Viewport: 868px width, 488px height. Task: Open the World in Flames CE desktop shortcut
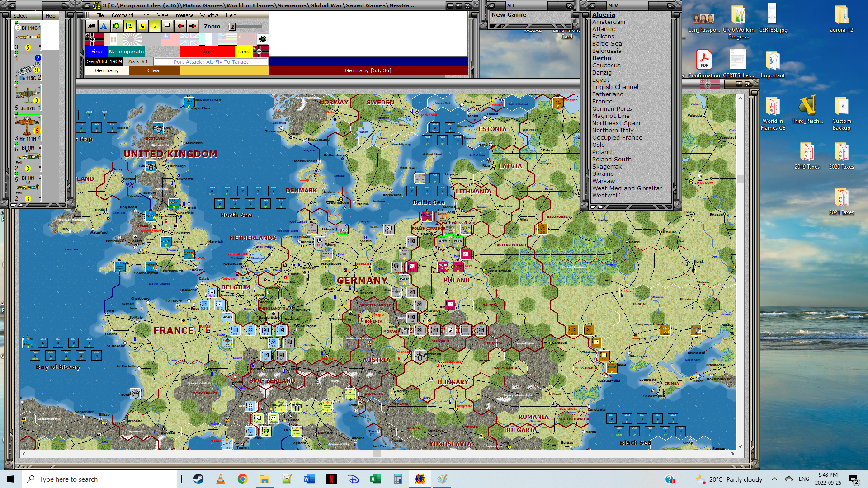pyautogui.click(x=773, y=114)
